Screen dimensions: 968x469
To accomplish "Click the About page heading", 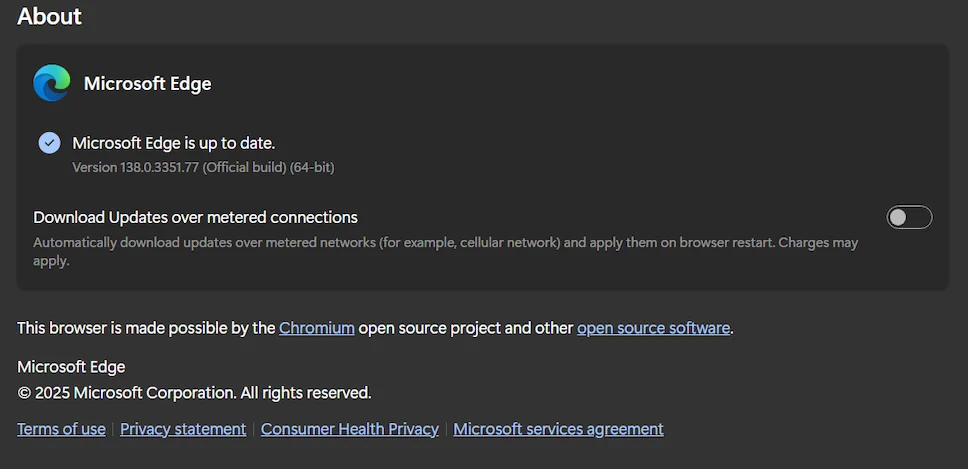I will pyautogui.click(x=49, y=16).
